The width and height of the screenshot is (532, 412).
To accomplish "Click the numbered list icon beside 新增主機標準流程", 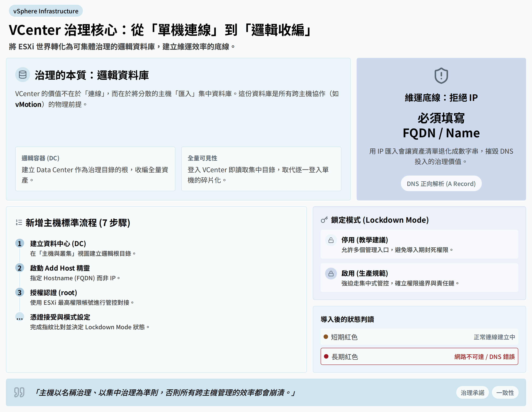I will point(19,223).
